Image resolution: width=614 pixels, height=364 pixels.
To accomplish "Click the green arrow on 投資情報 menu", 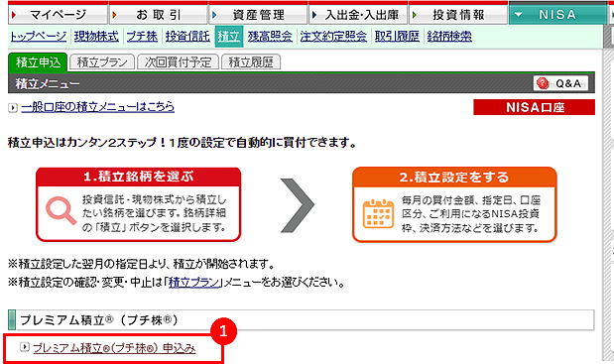I will coord(415,15).
